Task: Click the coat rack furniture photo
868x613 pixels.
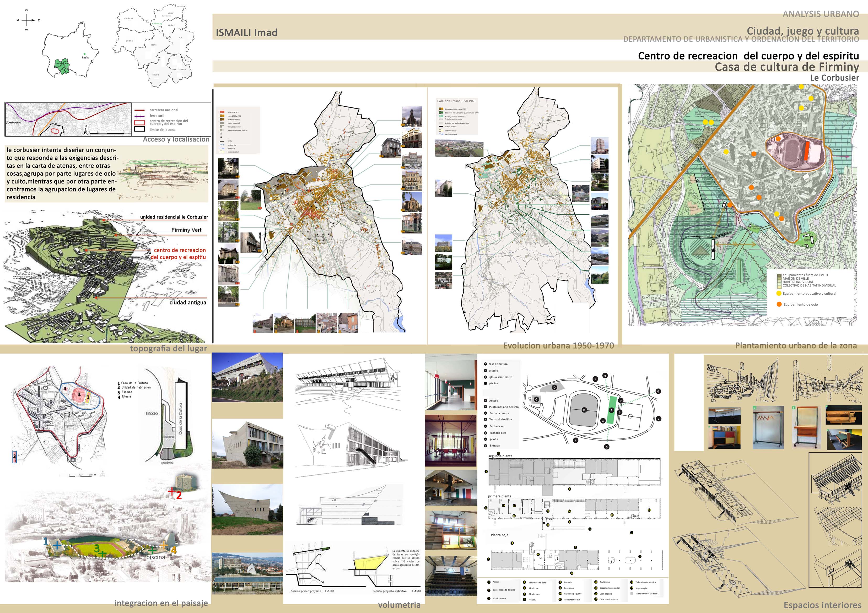Action: tap(768, 427)
